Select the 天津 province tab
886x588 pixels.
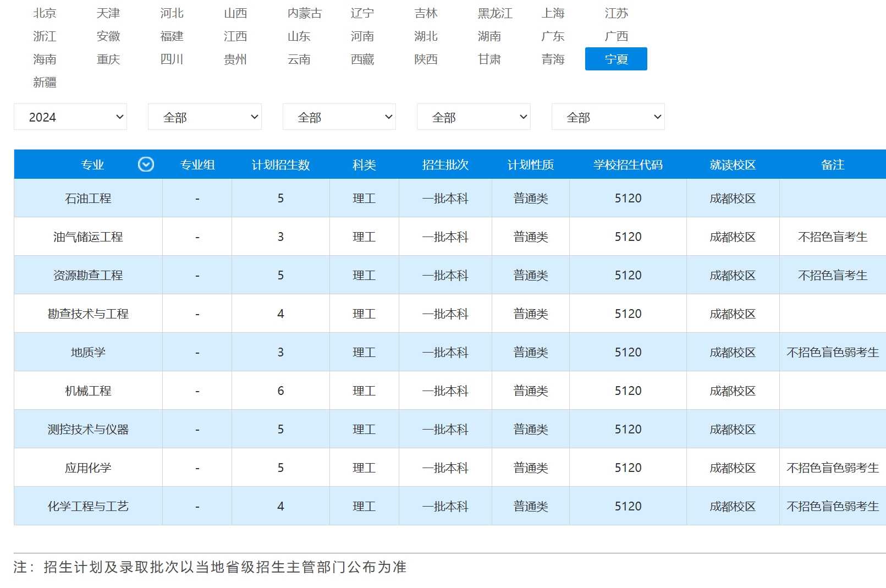[108, 13]
